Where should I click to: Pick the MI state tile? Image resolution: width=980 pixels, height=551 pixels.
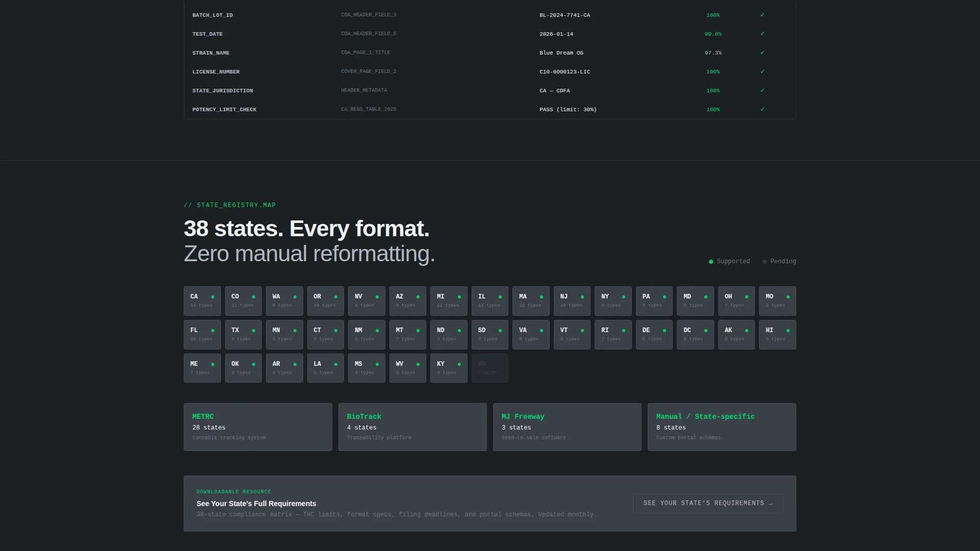449,301
